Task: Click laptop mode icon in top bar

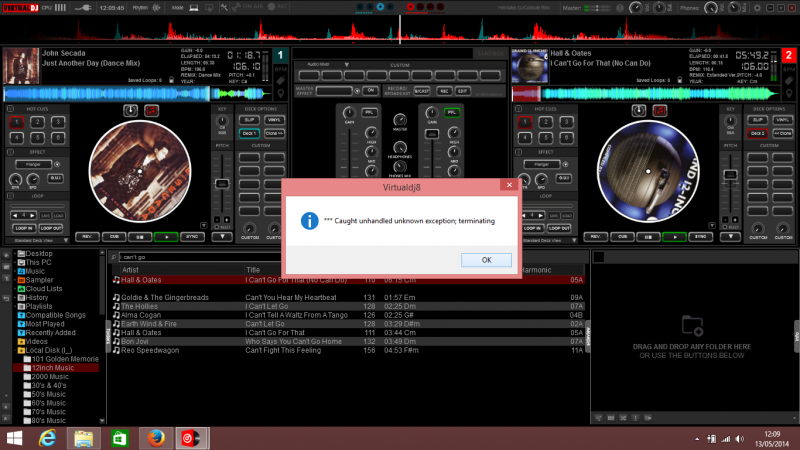Action: coord(194,8)
